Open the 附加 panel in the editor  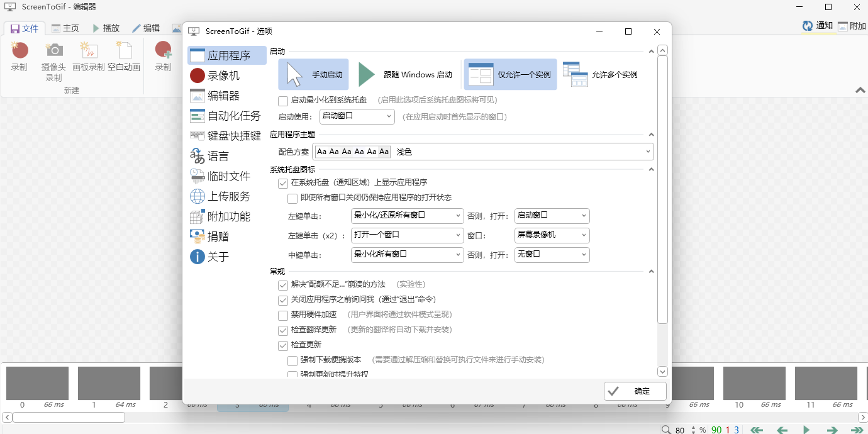[852, 26]
